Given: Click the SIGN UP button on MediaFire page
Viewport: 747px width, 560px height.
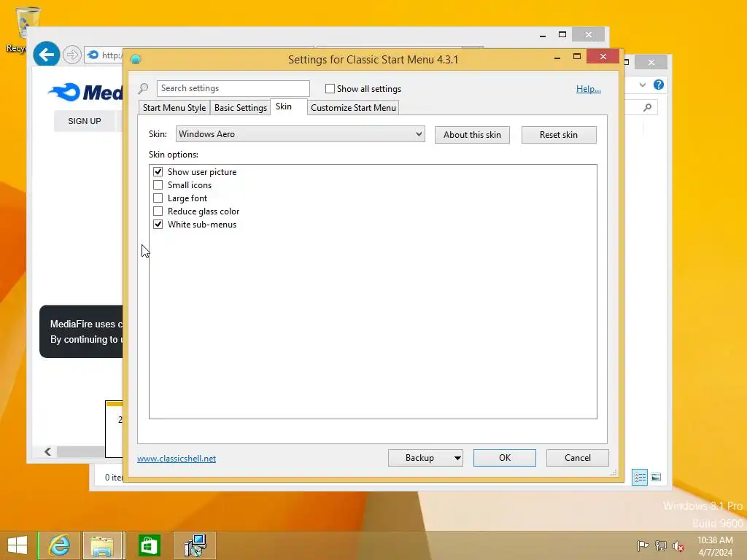Looking at the screenshot, I should tap(85, 121).
